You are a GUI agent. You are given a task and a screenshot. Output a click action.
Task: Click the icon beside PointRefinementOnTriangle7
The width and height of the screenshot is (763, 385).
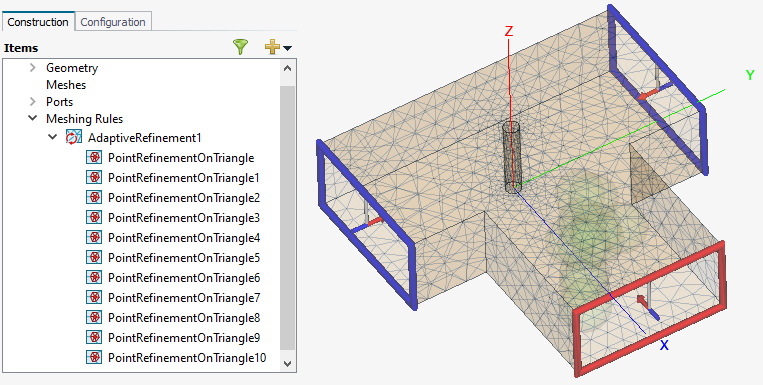pos(94,297)
